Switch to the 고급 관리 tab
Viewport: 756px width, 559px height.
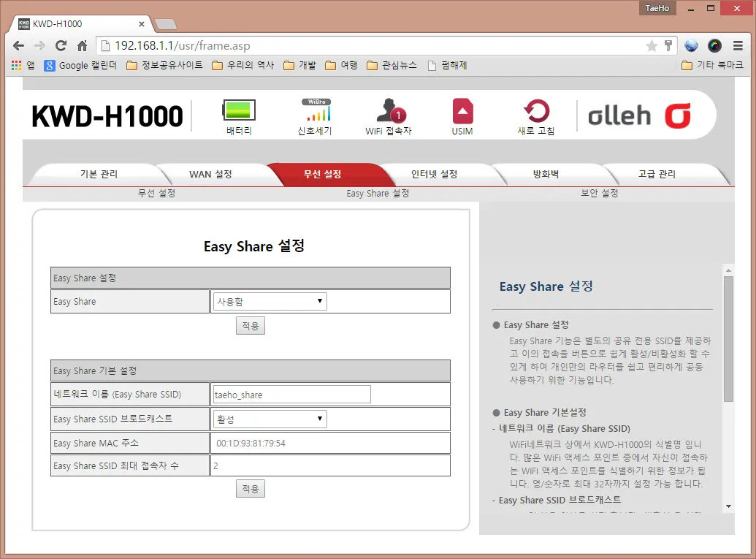click(657, 174)
